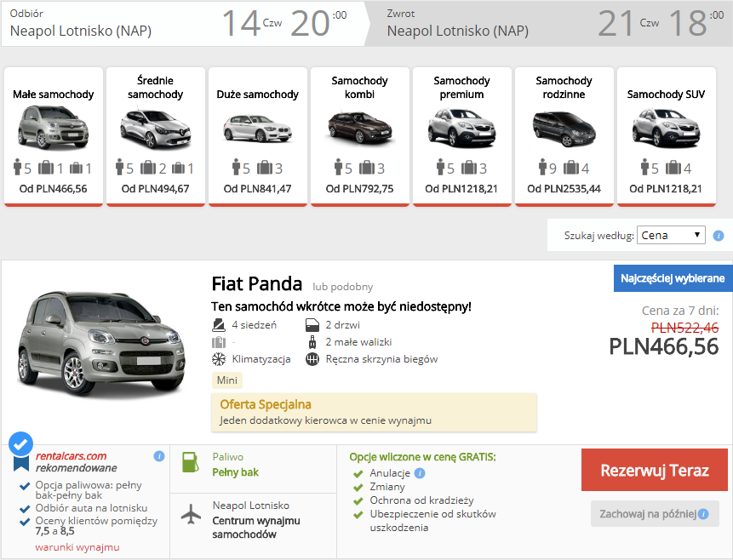The width and height of the screenshot is (733, 560).
Task: Select the Małe samochody category
Action: pyautogui.click(x=54, y=136)
